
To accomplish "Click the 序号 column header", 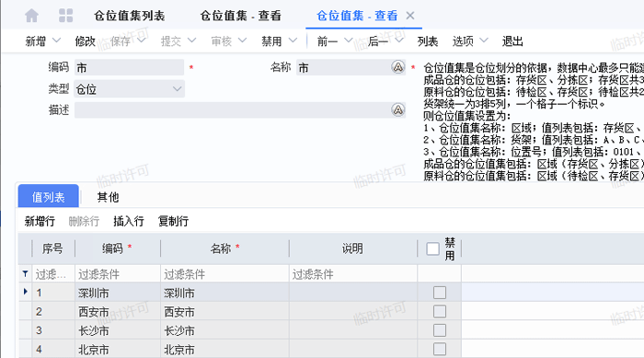I will click(53, 248).
